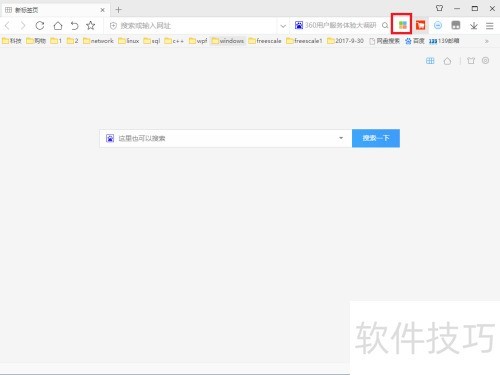Click the 360 search box in toolbar
500x375 pixels.
point(340,25)
